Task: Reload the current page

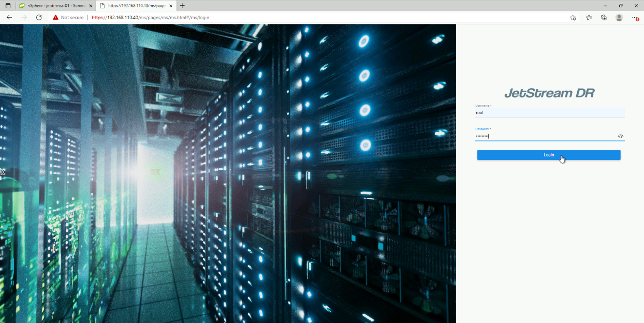Action: tap(39, 18)
